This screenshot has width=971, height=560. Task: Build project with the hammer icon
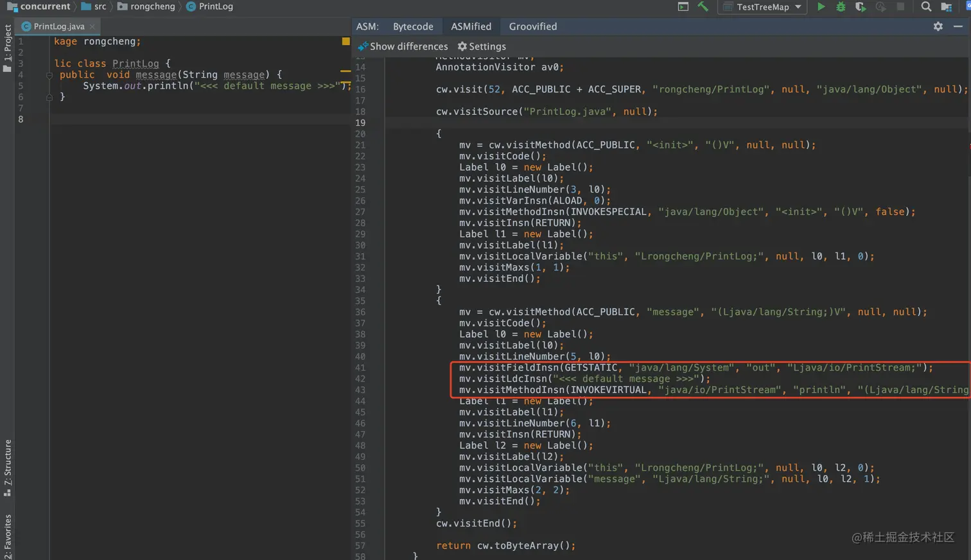click(703, 6)
